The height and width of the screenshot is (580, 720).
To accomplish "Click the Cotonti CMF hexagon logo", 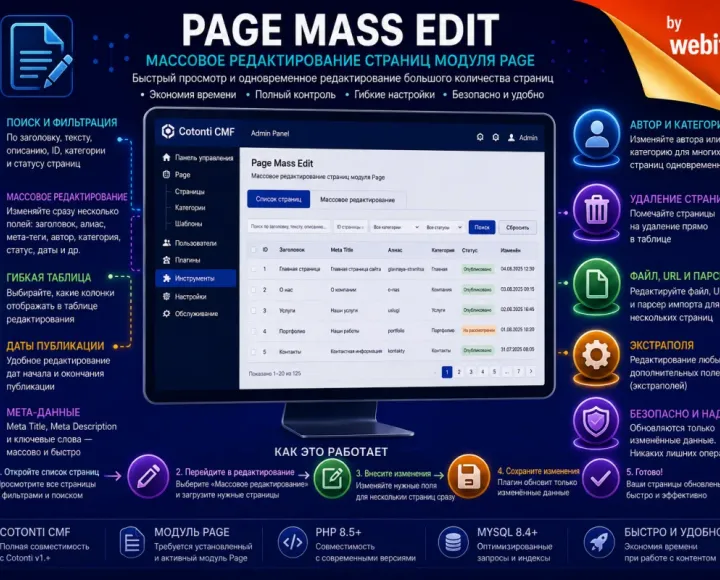I will pos(168,131).
